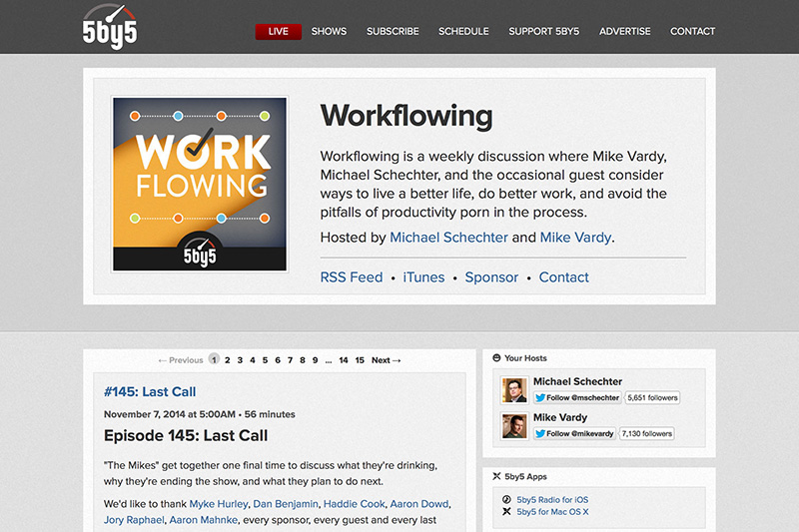Screen dimensions: 799x532
Task: Open the Contact link below show description
Action: click(563, 276)
